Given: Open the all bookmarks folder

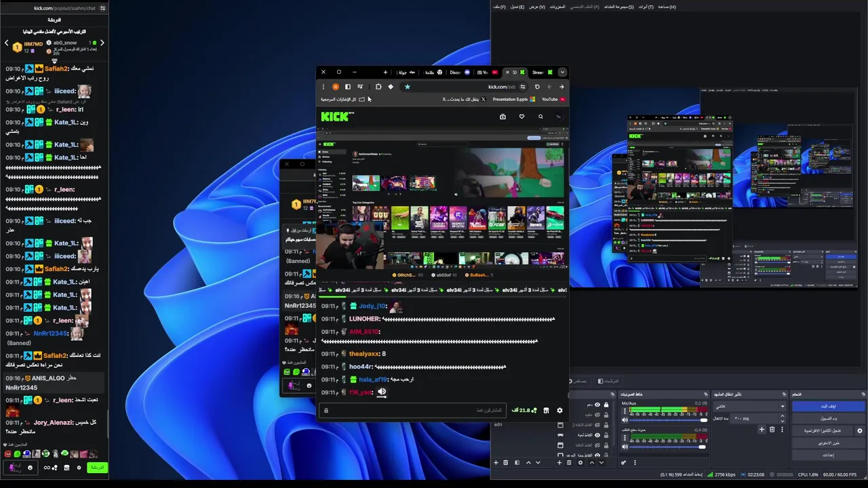Looking at the screenshot, I should pos(342,100).
